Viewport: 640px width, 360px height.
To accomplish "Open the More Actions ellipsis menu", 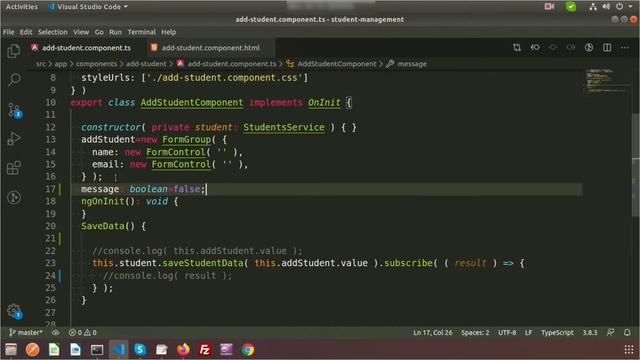I will (x=625, y=48).
